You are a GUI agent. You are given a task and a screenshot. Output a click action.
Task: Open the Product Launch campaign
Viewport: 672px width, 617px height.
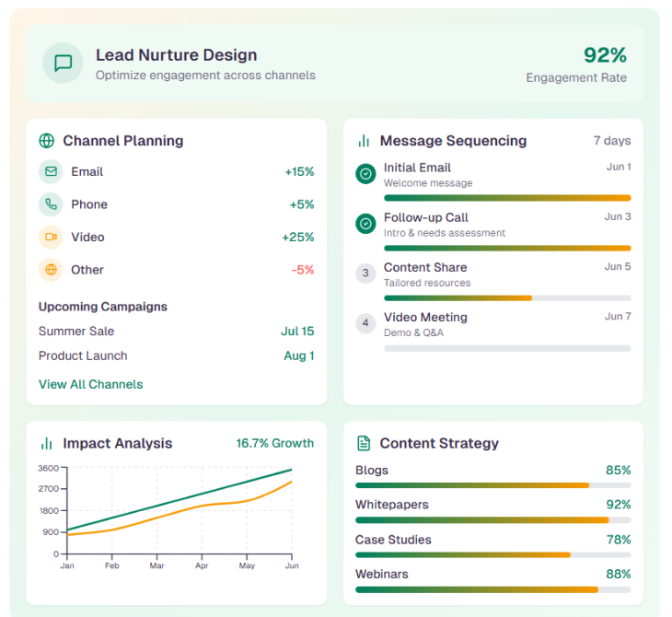83,356
